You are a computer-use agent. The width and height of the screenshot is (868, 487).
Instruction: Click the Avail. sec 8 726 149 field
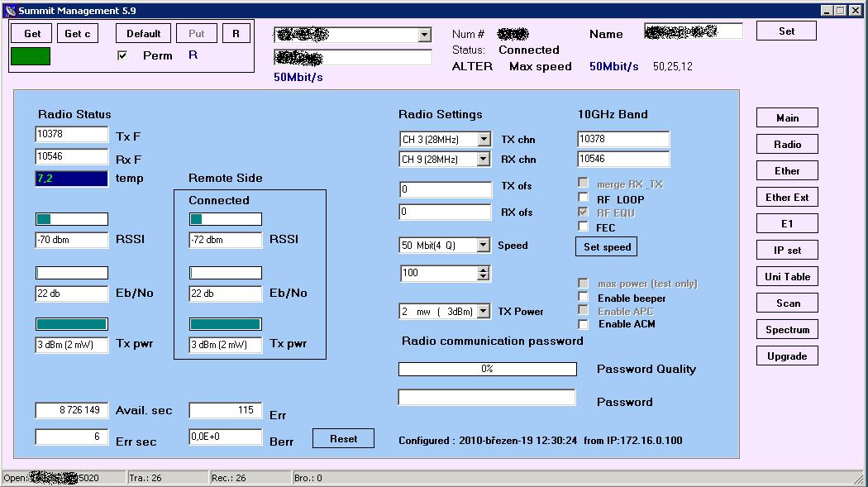pos(71,410)
